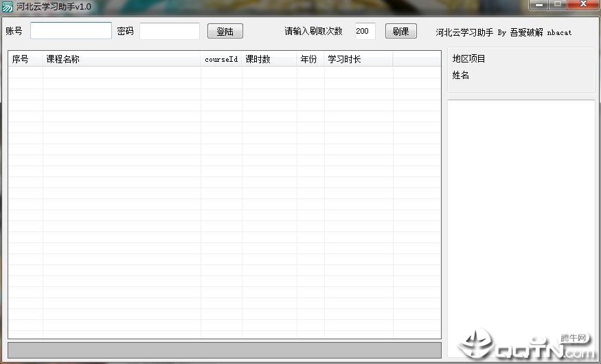The width and height of the screenshot is (601, 364).
Task: Click the 地区项目 label
Action: pos(468,58)
